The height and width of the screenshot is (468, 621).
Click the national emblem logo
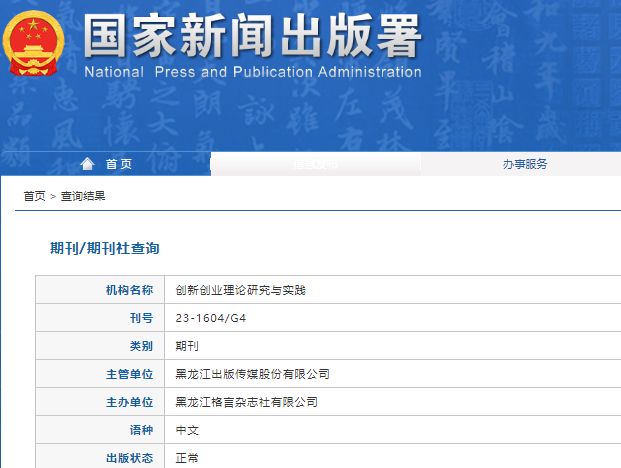(33, 45)
